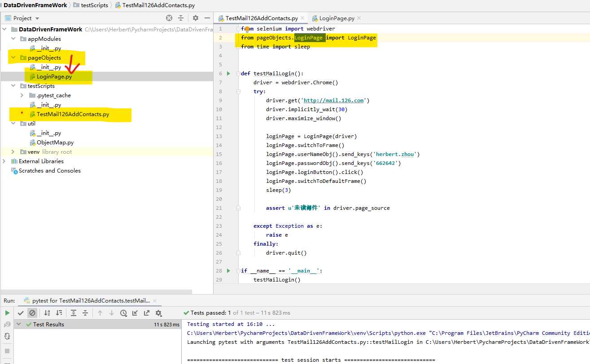Toggle show passed tests checkmark

pyautogui.click(x=21, y=313)
